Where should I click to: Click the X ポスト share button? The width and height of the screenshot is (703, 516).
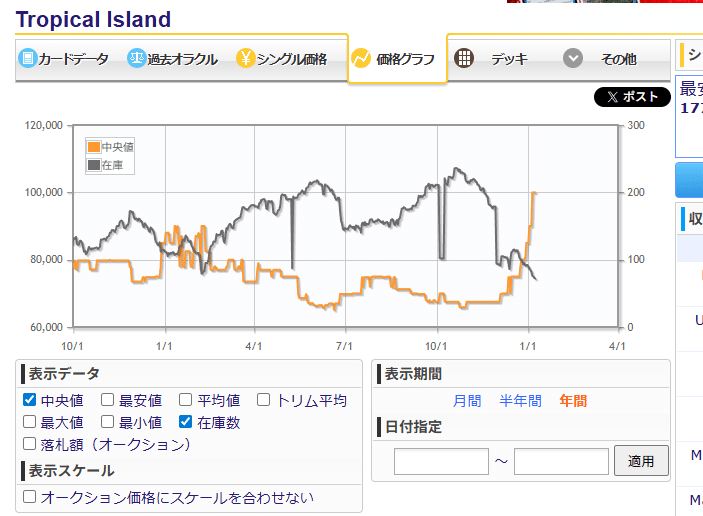632,97
